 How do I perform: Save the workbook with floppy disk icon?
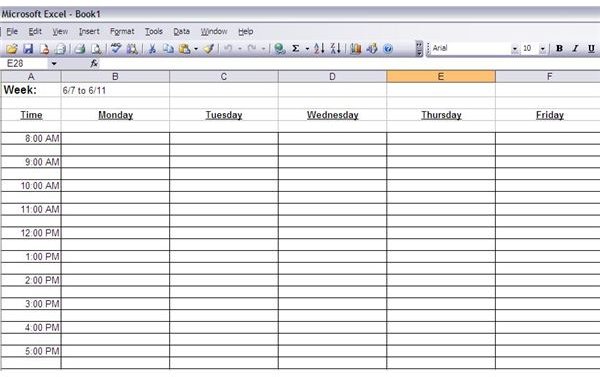[x=28, y=49]
